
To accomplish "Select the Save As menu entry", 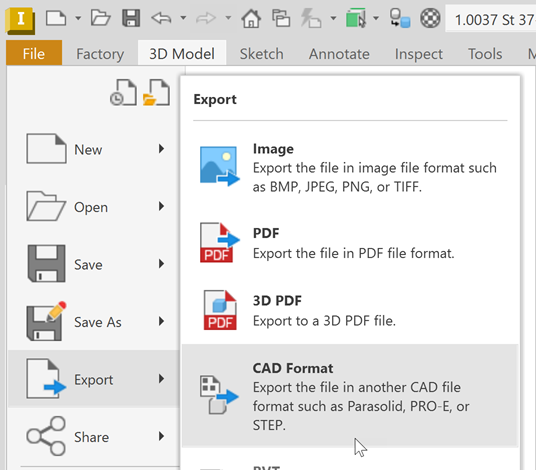I will pyautogui.click(x=94, y=321).
